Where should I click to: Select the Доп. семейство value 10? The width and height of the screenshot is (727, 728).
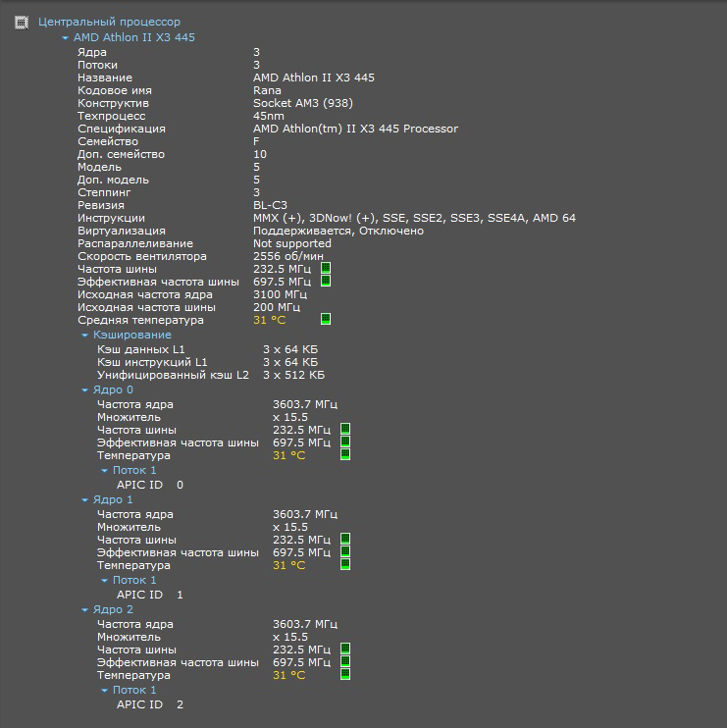coord(260,154)
